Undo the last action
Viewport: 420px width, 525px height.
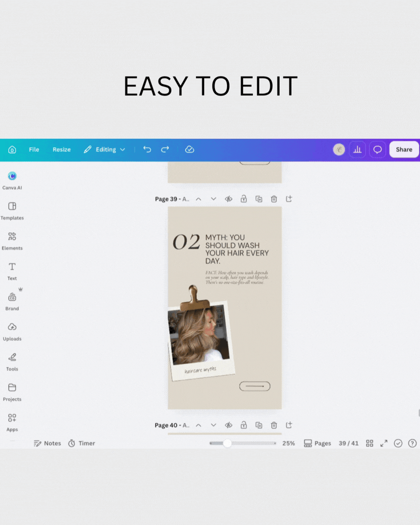click(x=147, y=149)
